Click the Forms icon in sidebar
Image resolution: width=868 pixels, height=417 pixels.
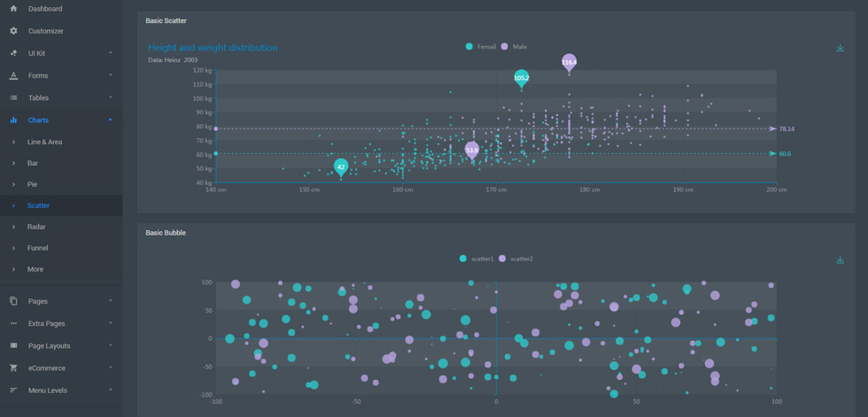click(x=14, y=75)
